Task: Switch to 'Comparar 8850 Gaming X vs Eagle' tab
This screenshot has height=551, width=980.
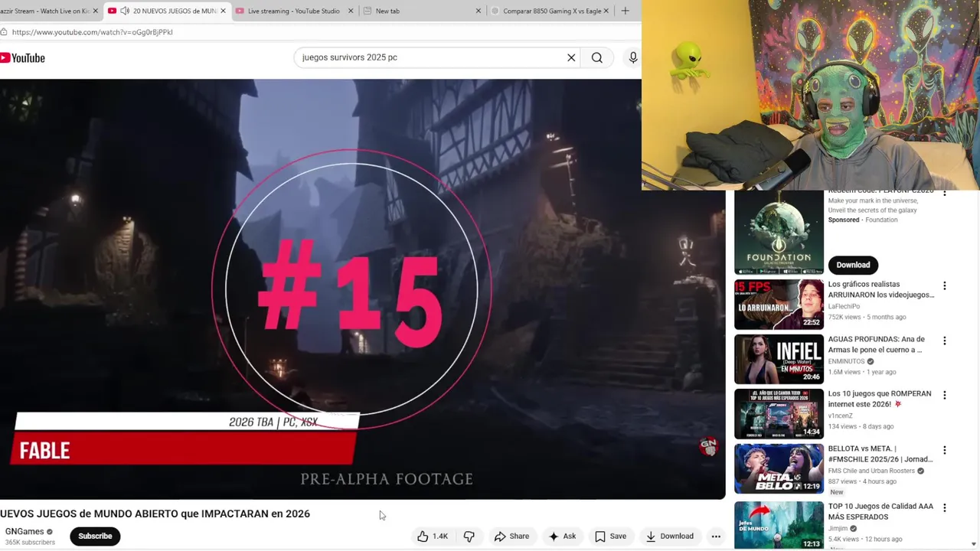Action: [551, 11]
